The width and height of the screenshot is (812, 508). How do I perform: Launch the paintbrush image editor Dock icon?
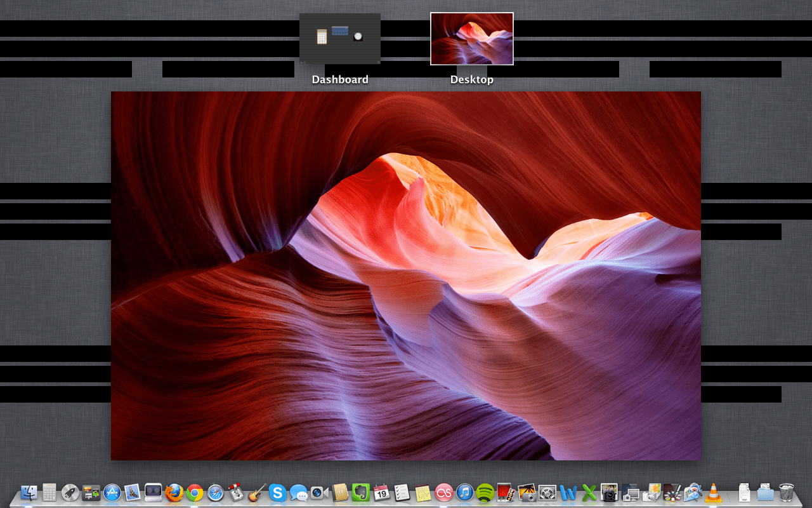click(672, 492)
